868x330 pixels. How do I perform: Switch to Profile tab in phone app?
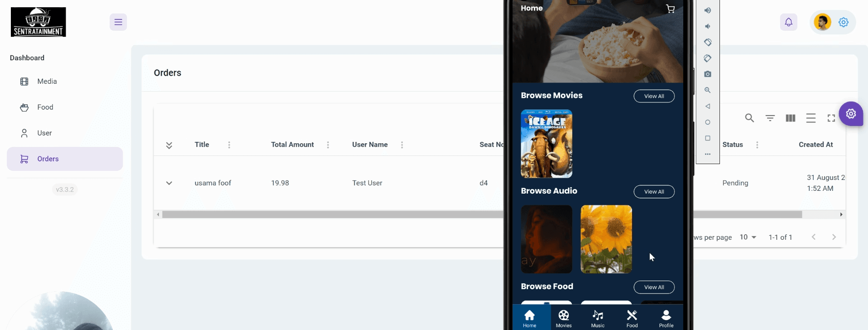[x=666, y=318]
